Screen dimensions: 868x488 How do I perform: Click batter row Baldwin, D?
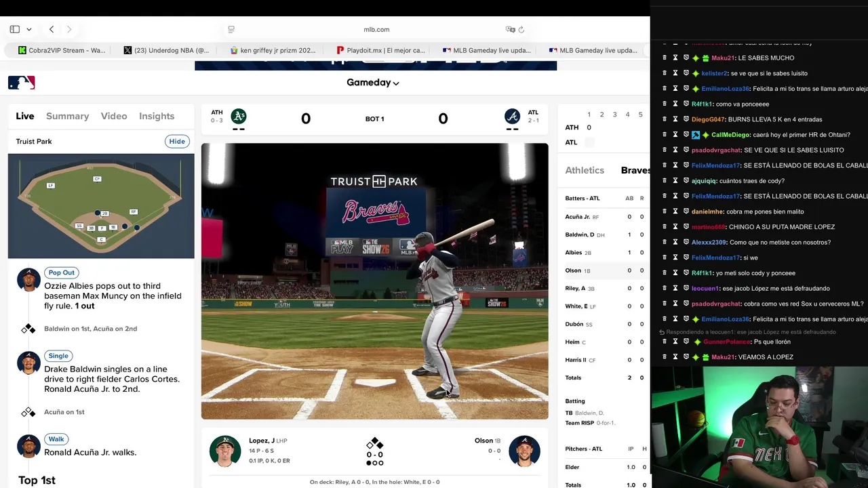606,235
